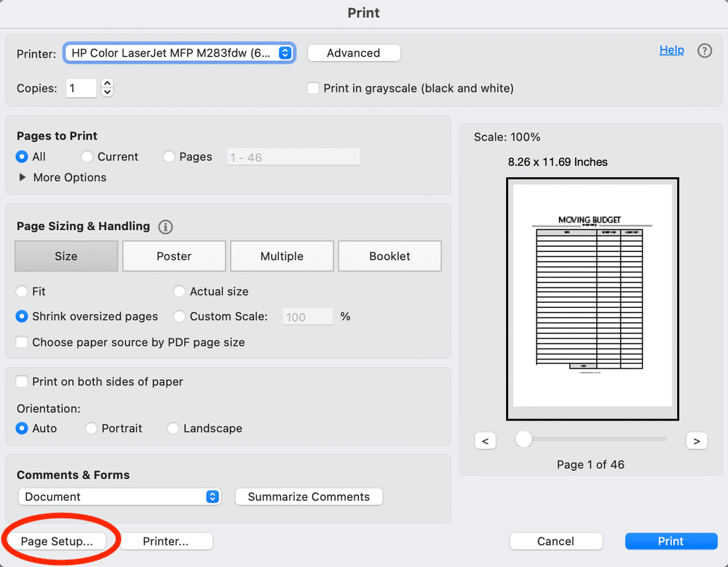Click the Page Setup button
The height and width of the screenshot is (567, 728).
(57, 541)
